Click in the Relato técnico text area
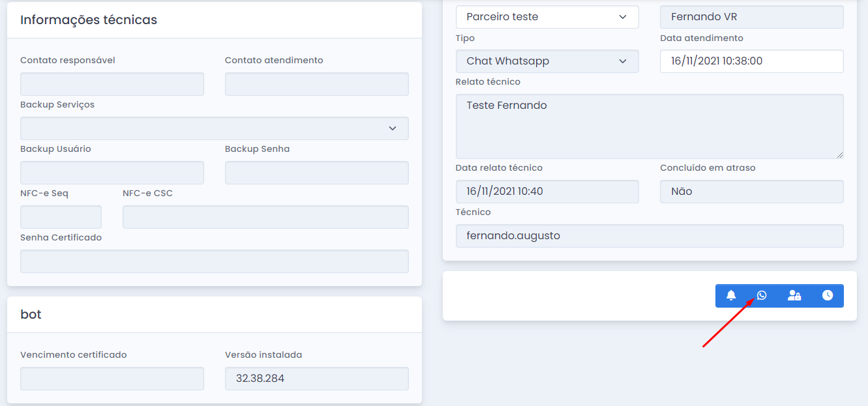The image size is (868, 406). [649, 126]
